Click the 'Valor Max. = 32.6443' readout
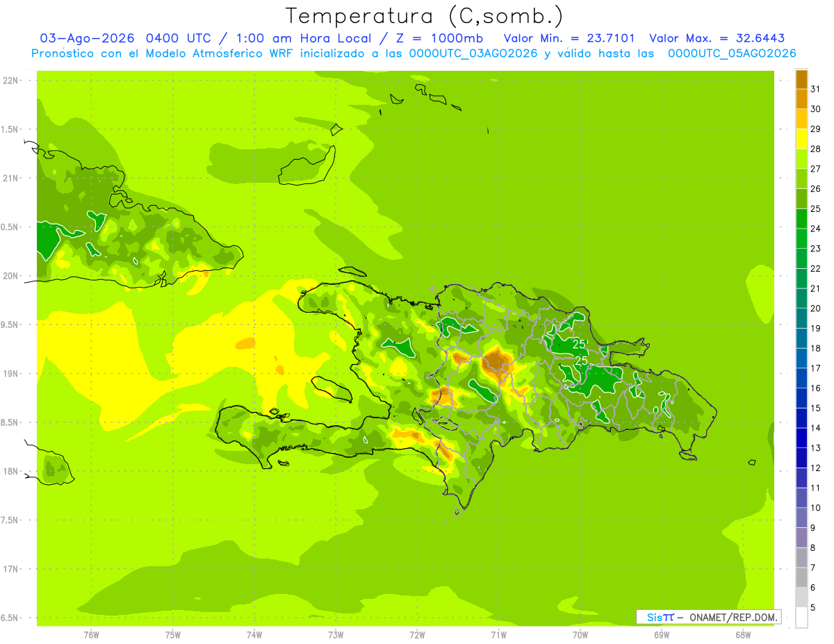Viewport: 834px width, 644px height. coord(717,38)
